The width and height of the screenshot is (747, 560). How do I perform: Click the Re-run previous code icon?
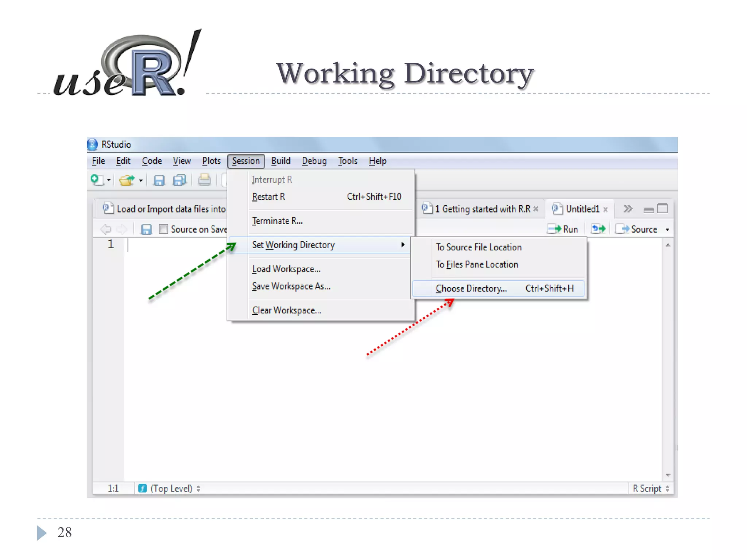(x=598, y=229)
